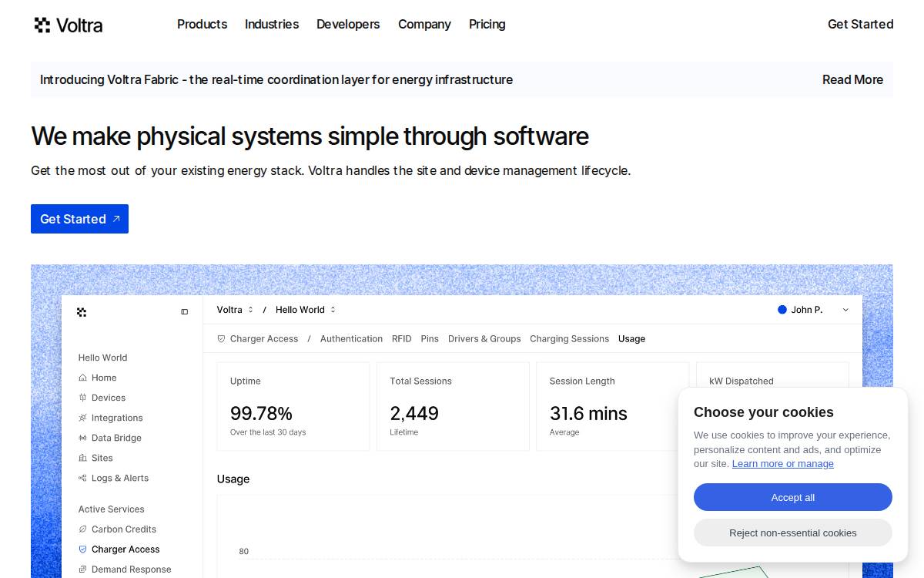Select Demand Response service
This screenshot has height=578, width=924.
(132, 570)
